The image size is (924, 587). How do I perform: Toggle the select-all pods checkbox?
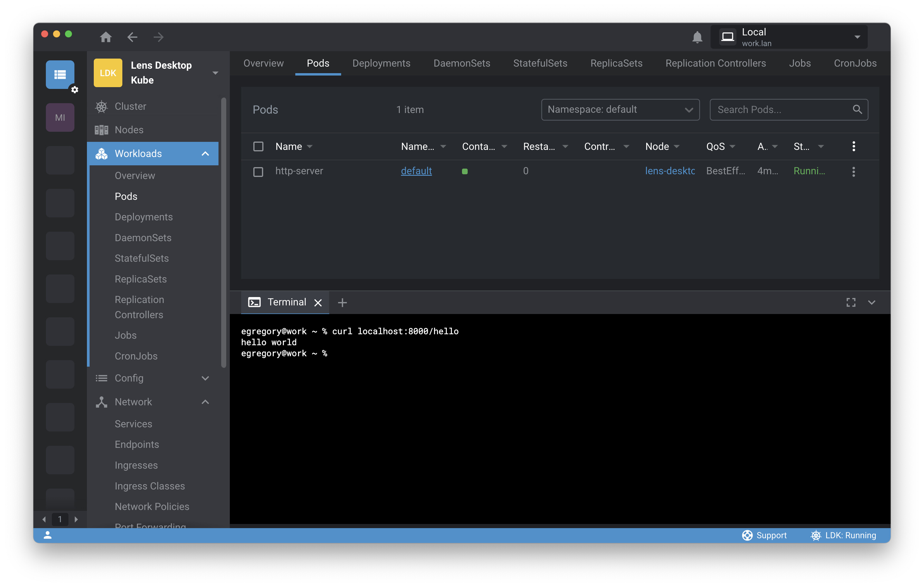tap(258, 147)
